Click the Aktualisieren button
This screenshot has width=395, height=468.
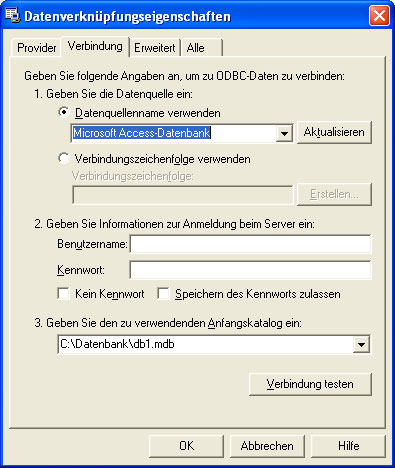coord(334,132)
